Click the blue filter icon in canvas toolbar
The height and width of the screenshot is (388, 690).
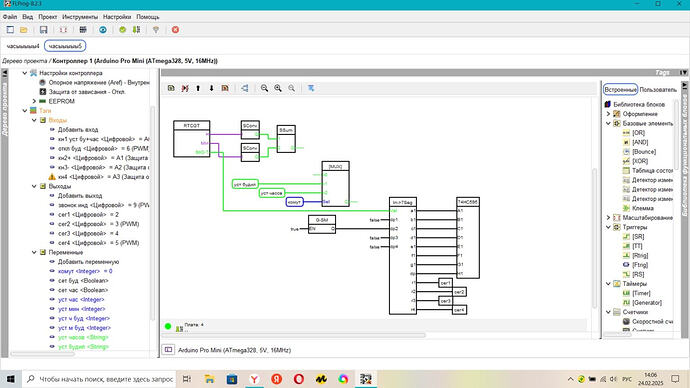pos(311,88)
